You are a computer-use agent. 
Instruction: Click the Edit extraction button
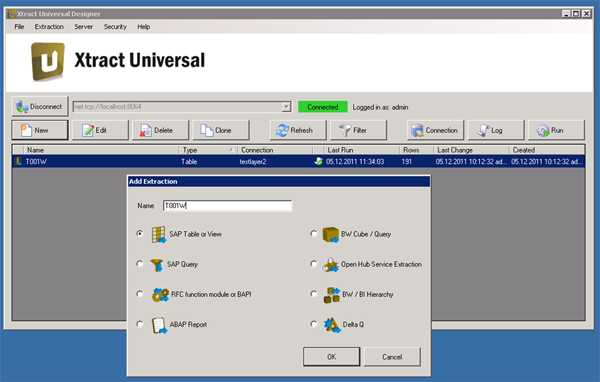coord(100,130)
